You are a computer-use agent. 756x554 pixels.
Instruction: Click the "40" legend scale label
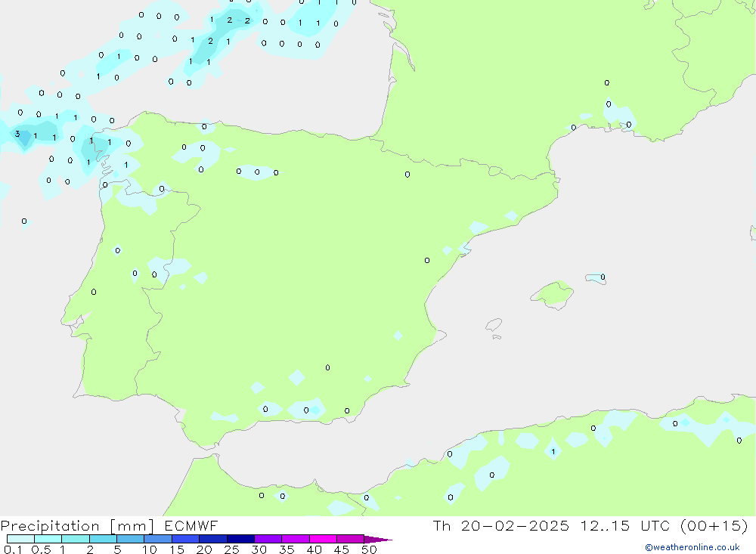click(314, 549)
